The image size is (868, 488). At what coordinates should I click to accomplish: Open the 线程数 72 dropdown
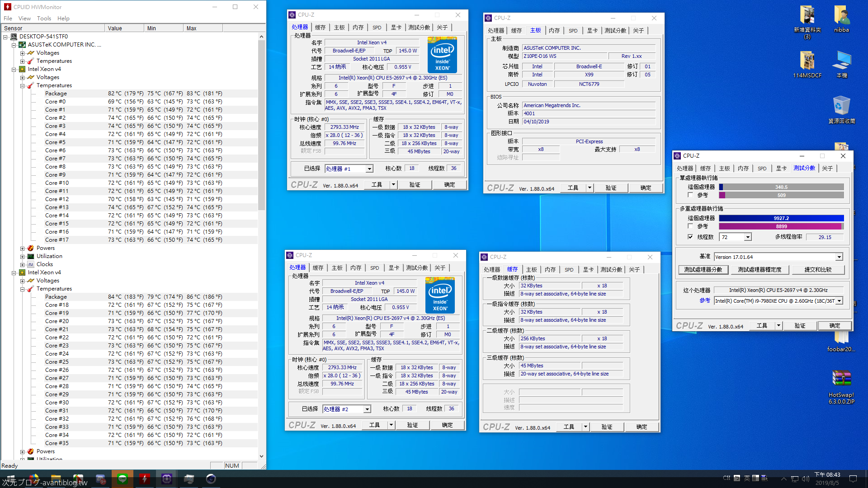coord(748,237)
